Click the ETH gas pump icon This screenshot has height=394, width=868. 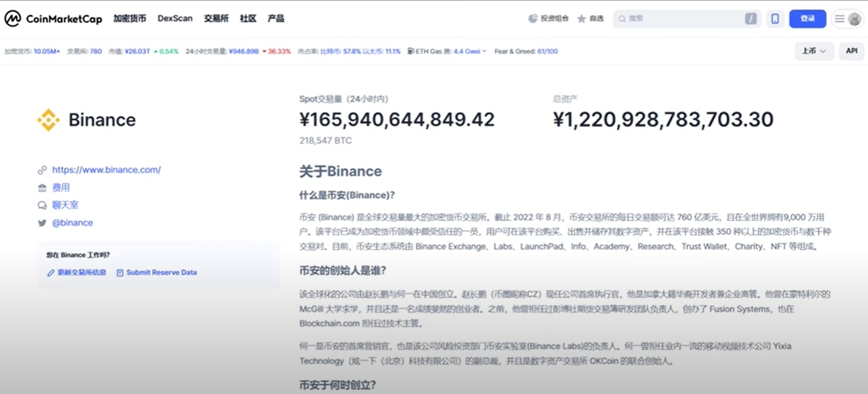(x=411, y=51)
